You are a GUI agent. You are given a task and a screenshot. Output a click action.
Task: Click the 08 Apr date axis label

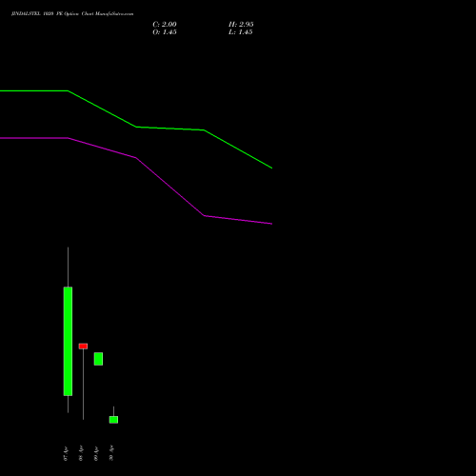(x=81, y=453)
